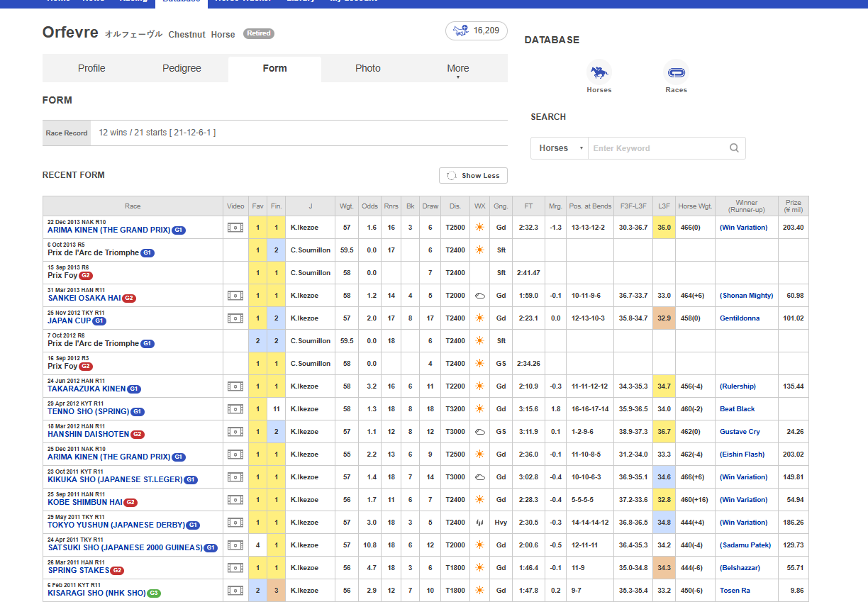The width and height of the screenshot is (868, 602).
Task: Open runner-up Shonan Mighty link
Action: pos(746,296)
